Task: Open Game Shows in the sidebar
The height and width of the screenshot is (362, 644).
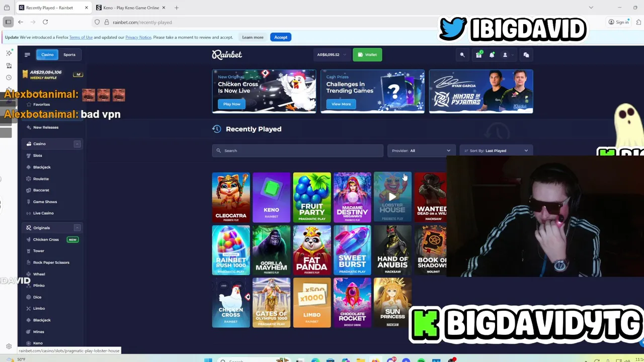Action: [x=45, y=202]
